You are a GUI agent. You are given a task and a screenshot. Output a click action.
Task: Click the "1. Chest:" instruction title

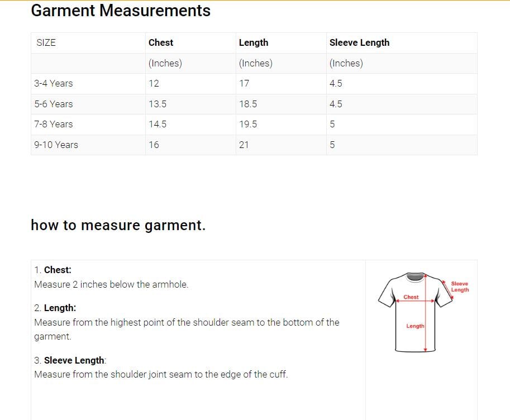tap(53, 270)
